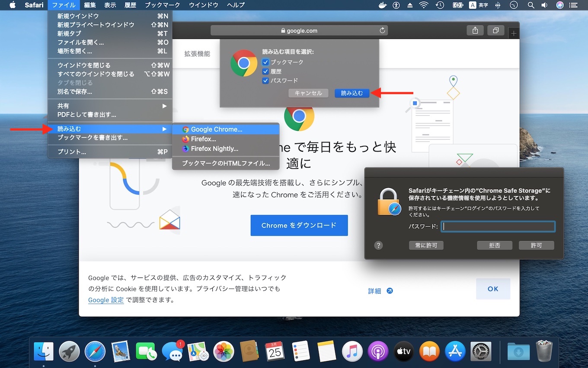The width and height of the screenshot is (588, 368).
Task: Open the accessibility status menu icon
Action: tap(396, 5)
